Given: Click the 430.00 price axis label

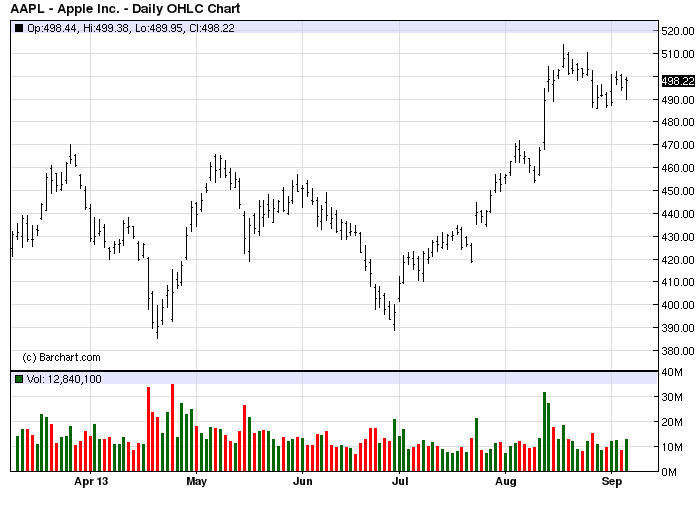Looking at the screenshot, I should coord(678,237).
